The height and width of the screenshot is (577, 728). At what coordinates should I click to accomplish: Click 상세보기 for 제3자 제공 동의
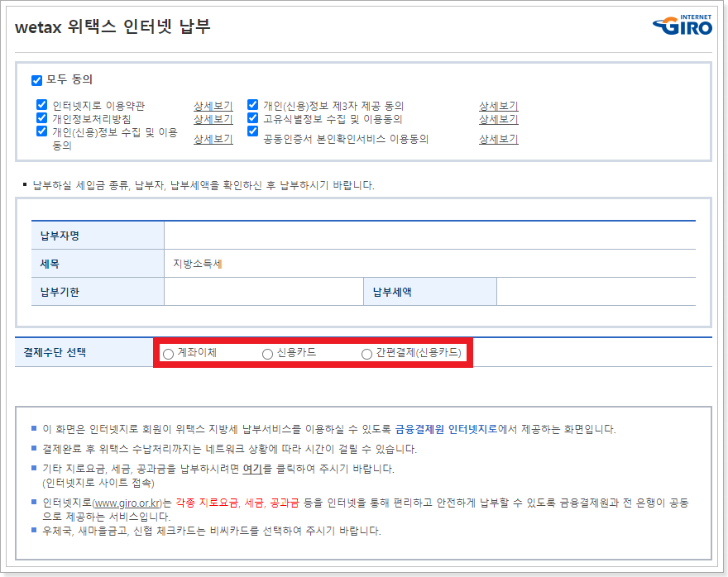pos(498,106)
